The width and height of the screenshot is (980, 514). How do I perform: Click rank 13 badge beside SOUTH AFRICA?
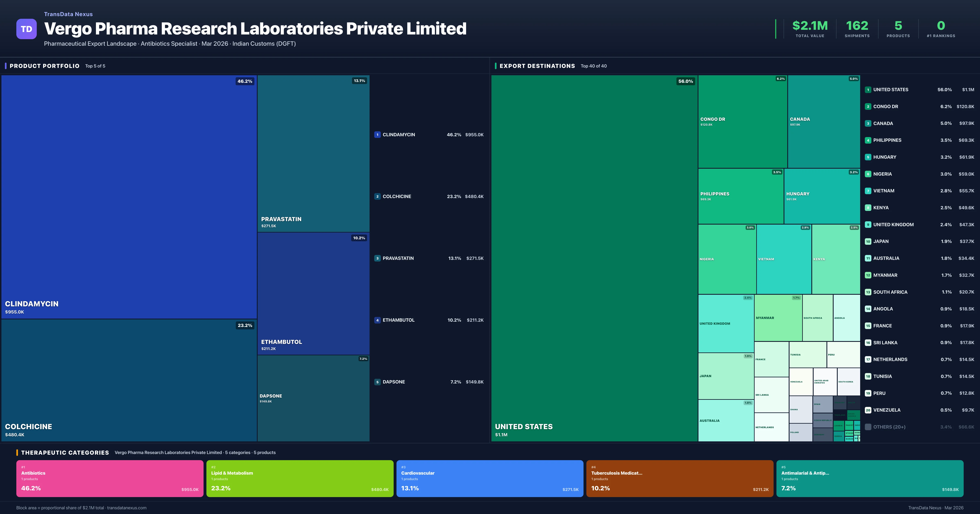pyautogui.click(x=868, y=292)
